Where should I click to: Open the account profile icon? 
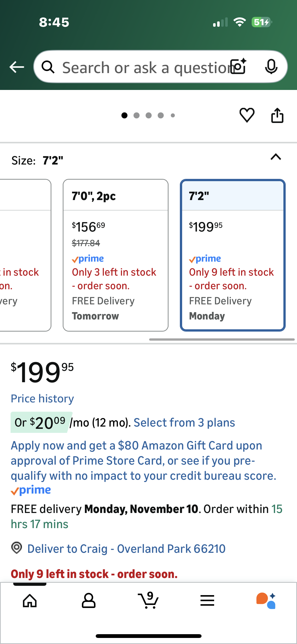point(89,601)
